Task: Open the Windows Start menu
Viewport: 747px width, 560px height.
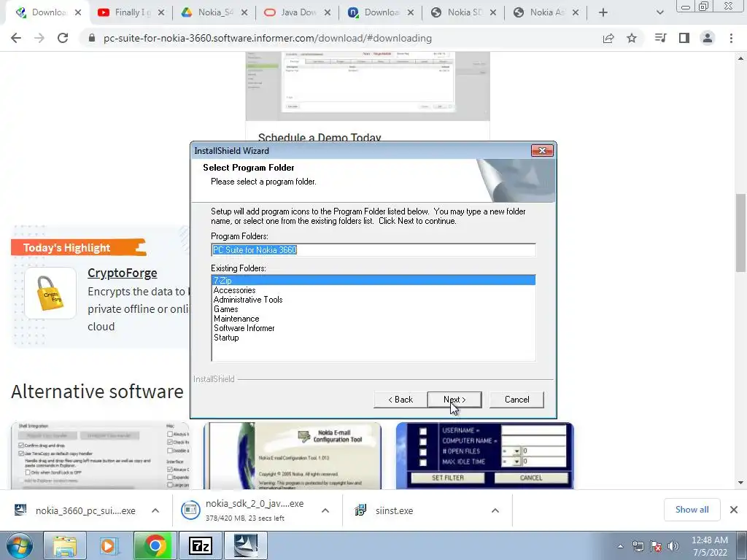Action: click(x=20, y=545)
